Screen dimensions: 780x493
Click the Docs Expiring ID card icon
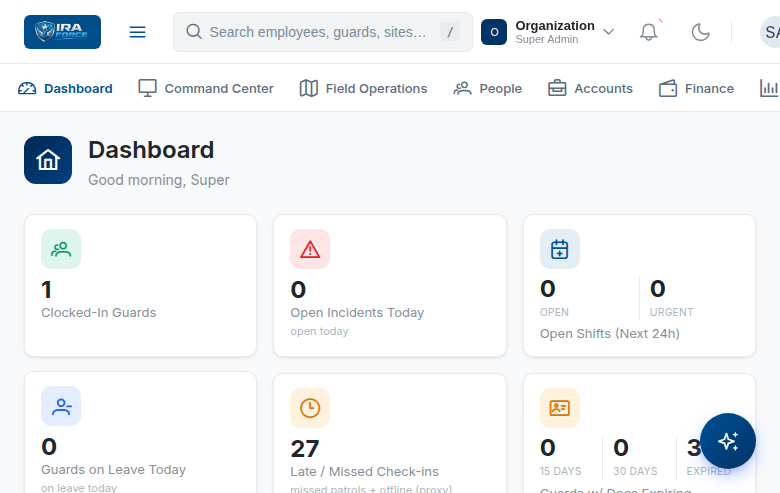[560, 408]
